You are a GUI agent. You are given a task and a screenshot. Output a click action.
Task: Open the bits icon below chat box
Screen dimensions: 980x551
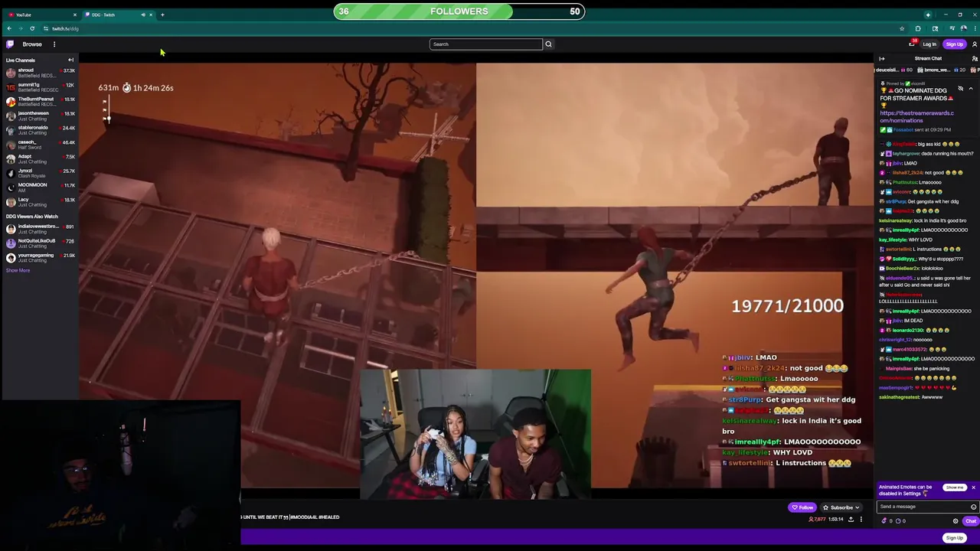[884, 521]
